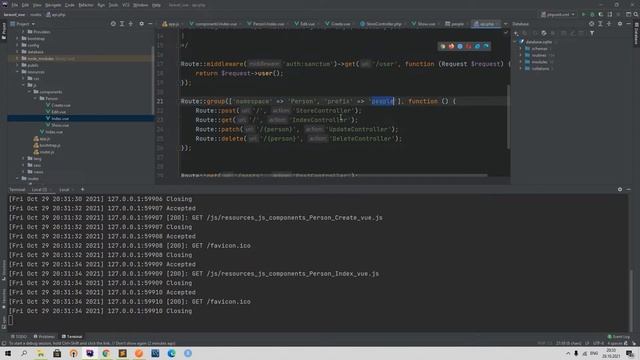Screen dimensions: 640x360
Task: Open Database panel gear settings
Action: (x=620, y=24)
